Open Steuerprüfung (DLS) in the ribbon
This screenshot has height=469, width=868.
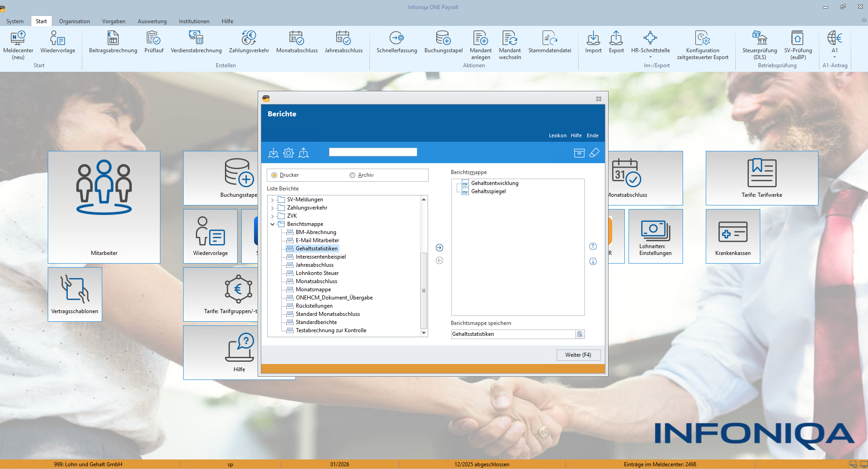760,45
